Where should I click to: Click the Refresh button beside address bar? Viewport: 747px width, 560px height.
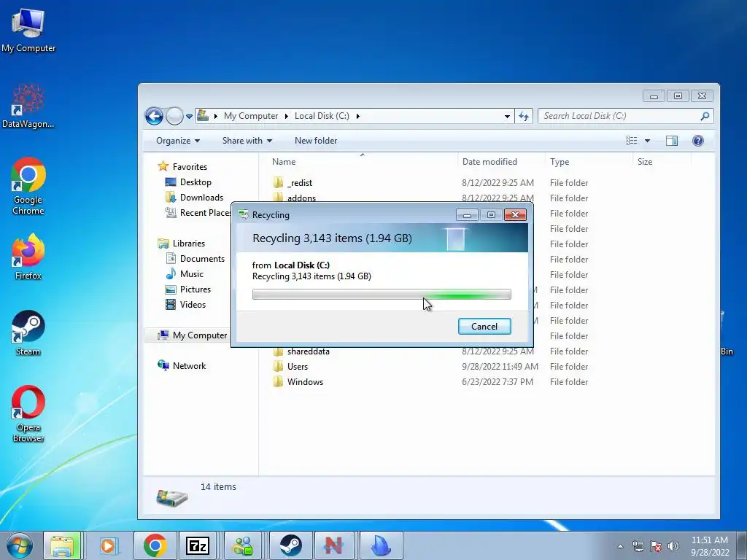[524, 116]
